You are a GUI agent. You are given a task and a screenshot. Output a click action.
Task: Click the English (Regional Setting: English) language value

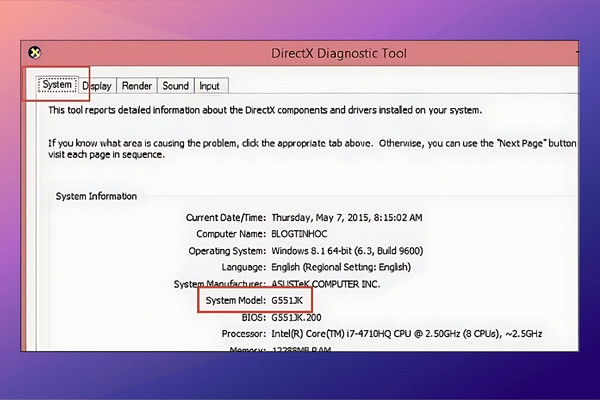tap(341, 267)
